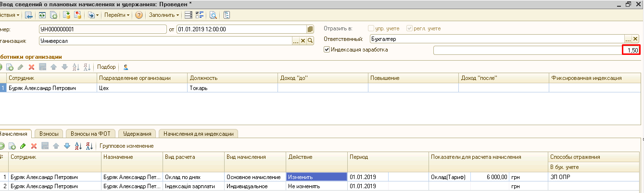Delete a row in the Начисления tab toolbar
644x193 pixels.
[x=34, y=146]
